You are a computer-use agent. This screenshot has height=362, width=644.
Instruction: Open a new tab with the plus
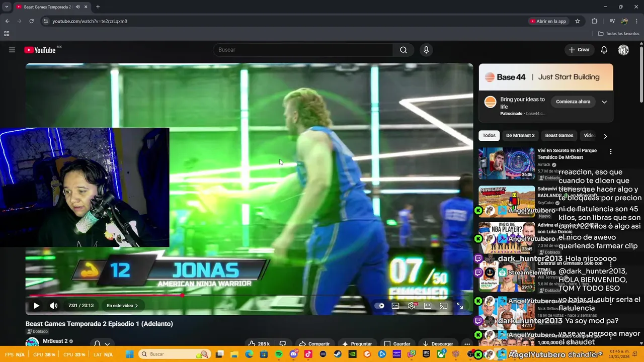98,7
